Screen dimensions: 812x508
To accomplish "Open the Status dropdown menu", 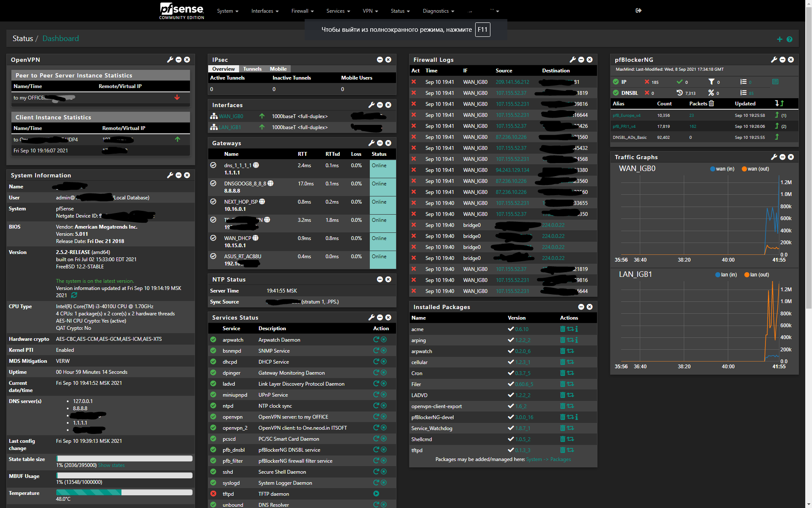I will 400,11.
